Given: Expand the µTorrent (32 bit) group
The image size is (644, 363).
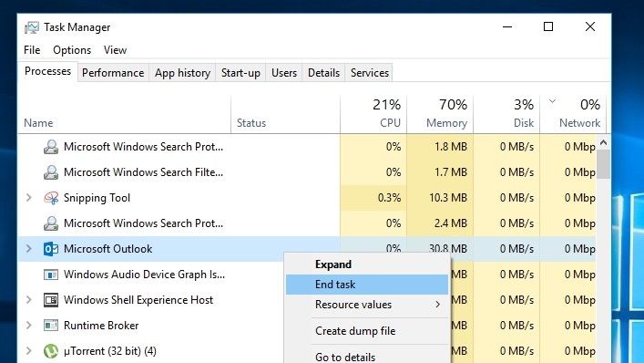Looking at the screenshot, I should click(x=29, y=351).
